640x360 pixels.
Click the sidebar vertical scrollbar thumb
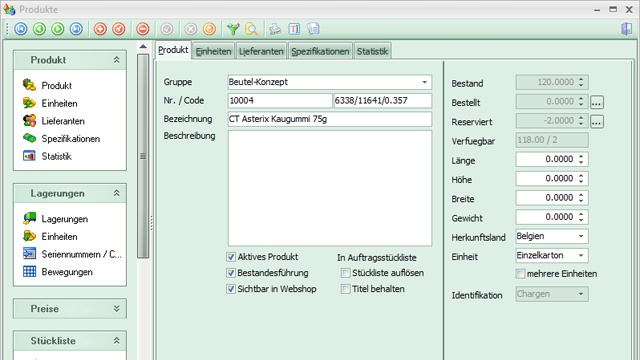[143, 156]
